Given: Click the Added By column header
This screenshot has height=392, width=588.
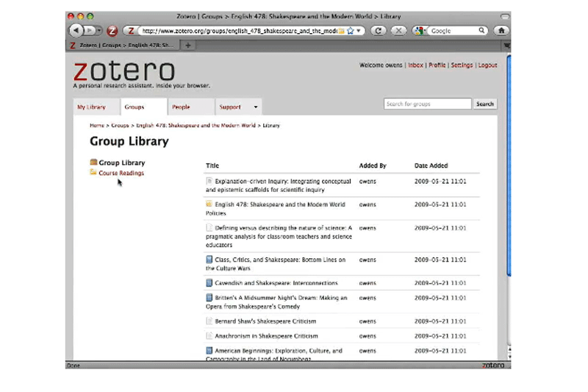Looking at the screenshot, I should tap(373, 165).
